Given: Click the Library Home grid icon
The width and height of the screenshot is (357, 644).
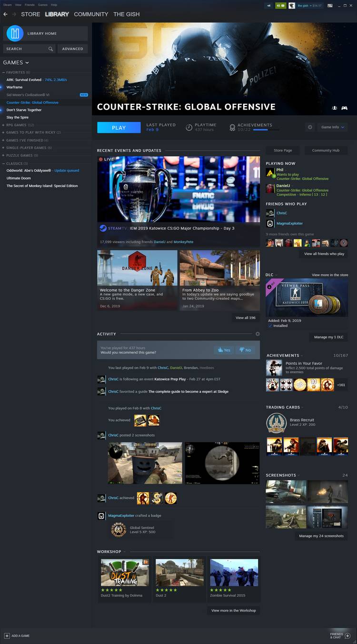Looking at the screenshot, I should tap(15, 33).
